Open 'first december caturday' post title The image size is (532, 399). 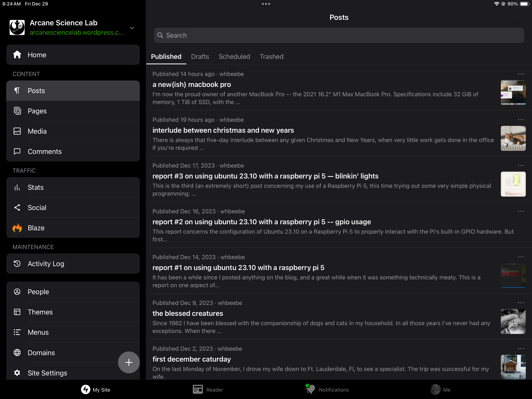tap(191, 359)
